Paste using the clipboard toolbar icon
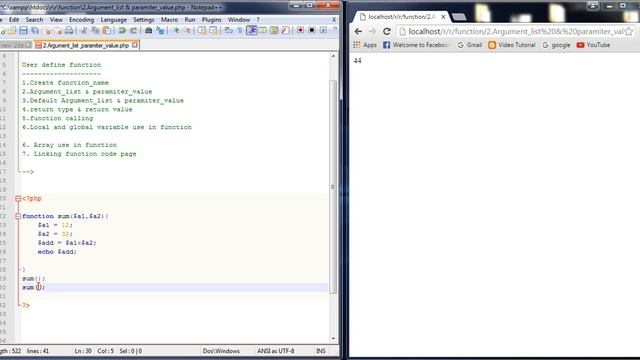This screenshot has height=360, width=640. click(107, 31)
